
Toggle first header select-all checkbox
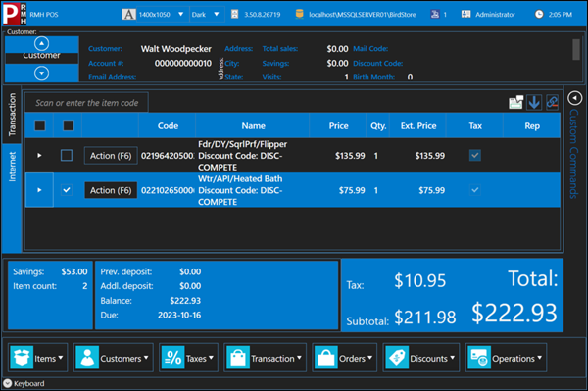click(40, 125)
